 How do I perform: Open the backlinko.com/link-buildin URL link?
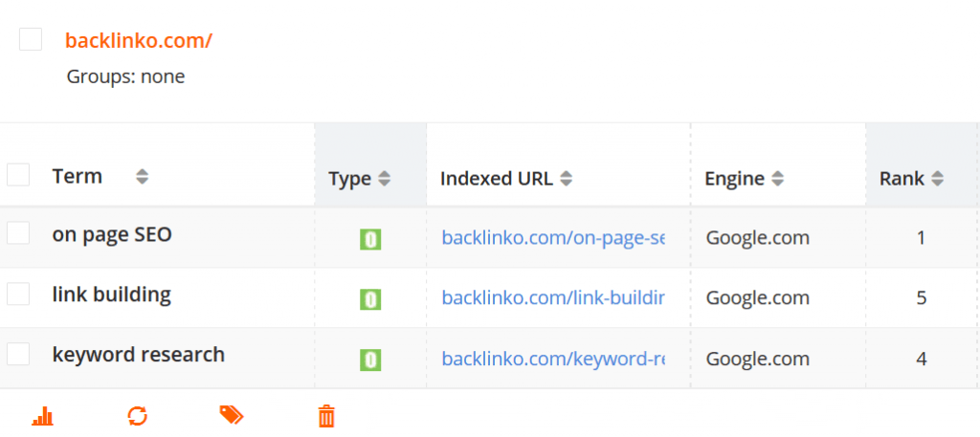[x=553, y=297]
